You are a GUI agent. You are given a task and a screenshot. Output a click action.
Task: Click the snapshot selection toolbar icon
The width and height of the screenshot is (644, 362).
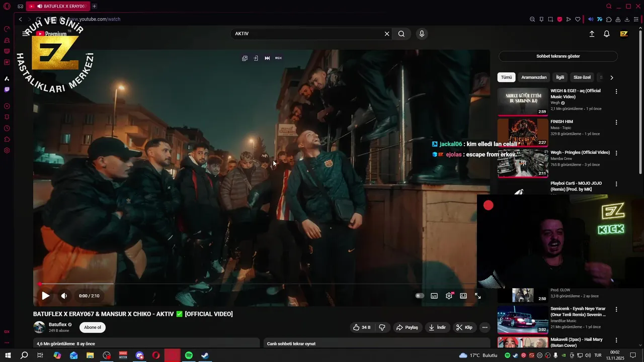(x=550, y=19)
